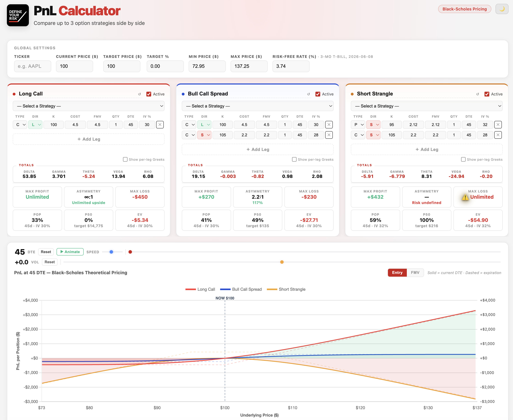Reset the Long Call strategy panel
Screen dimensions: 513x420
[140, 94]
